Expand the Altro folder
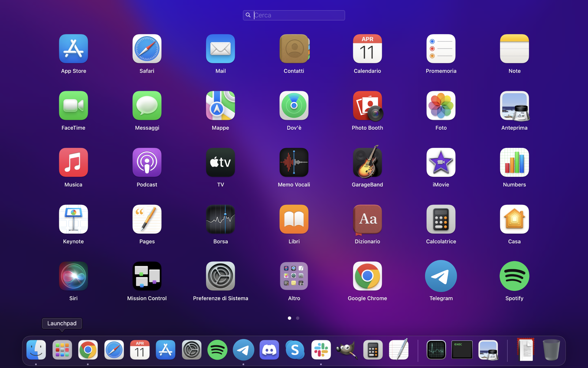 coord(294,276)
